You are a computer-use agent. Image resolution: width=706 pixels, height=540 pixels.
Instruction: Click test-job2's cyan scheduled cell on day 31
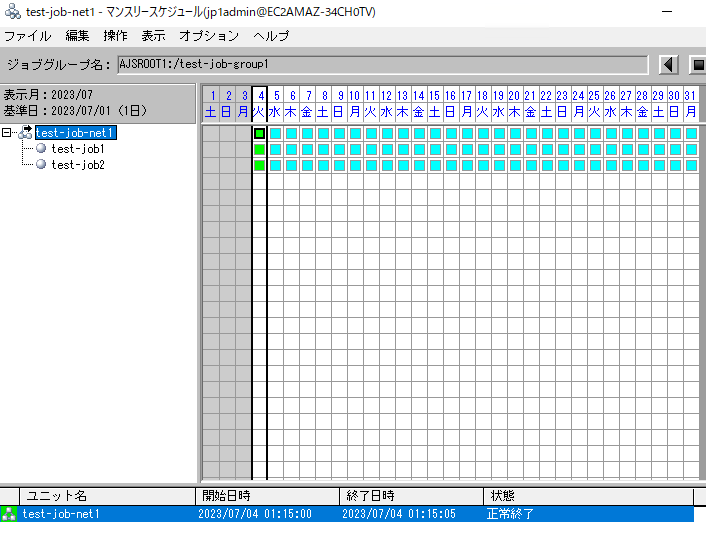(x=690, y=166)
